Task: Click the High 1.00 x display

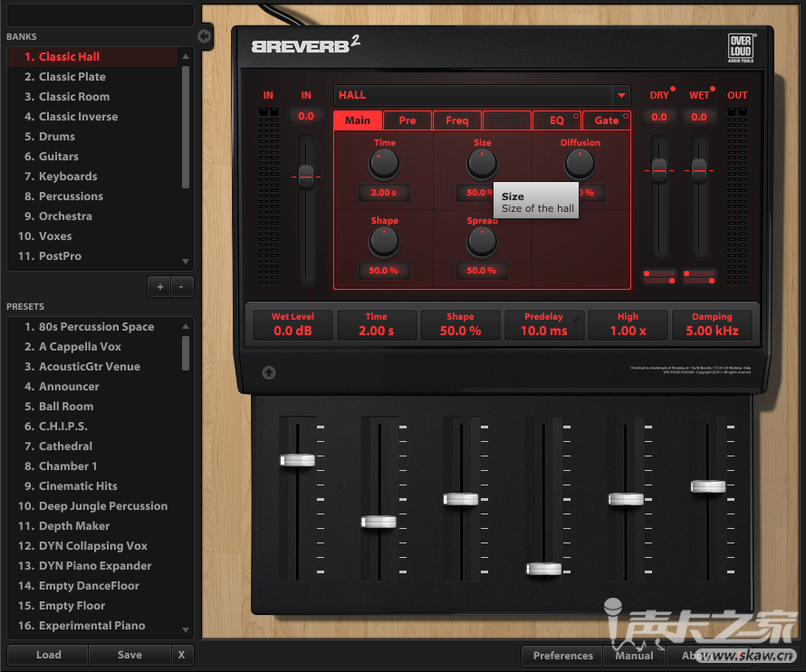Action: tap(628, 325)
